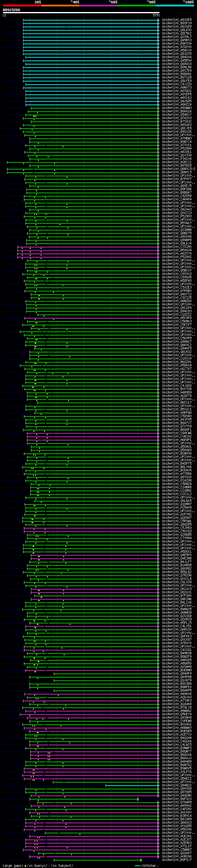Select the query label BB915266

(11, 10)
